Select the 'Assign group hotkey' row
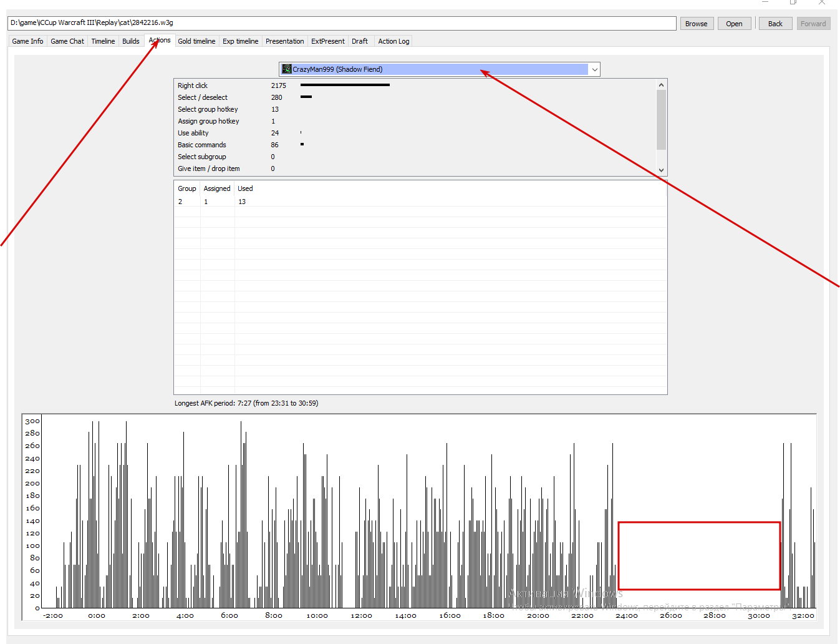840x644 pixels. coord(415,121)
